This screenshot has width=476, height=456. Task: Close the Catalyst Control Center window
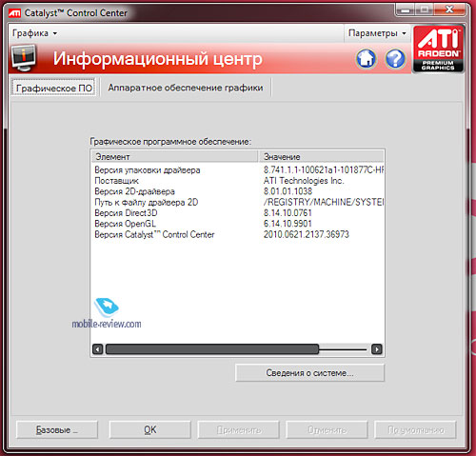pyautogui.click(x=449, y=10)
